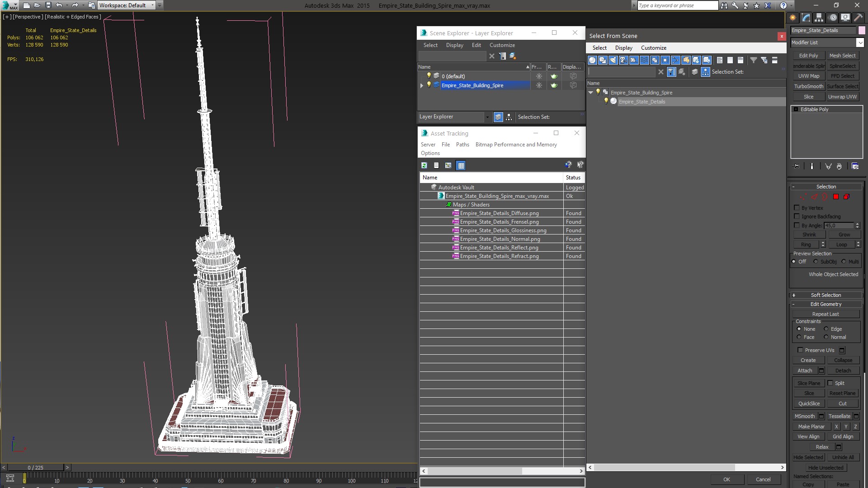Viewport: 868px width, 488px height.
Task: Switch Select From Scene to sort by hierarchy
Action: pyautogui.click(x=706, y=72)
